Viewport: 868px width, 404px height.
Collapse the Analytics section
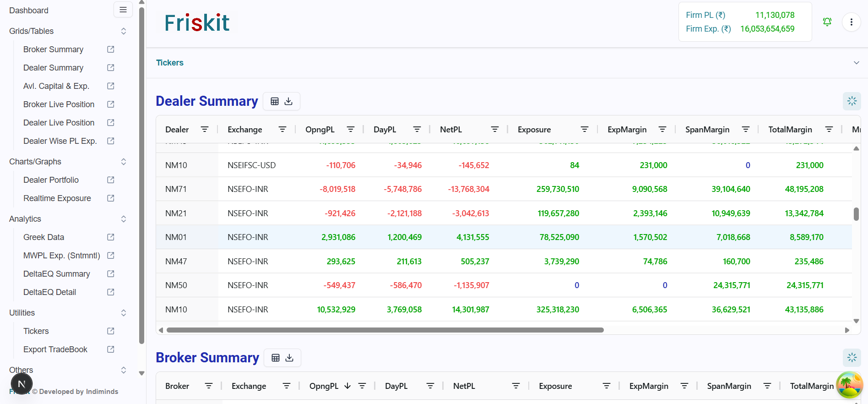click(123, 219)
